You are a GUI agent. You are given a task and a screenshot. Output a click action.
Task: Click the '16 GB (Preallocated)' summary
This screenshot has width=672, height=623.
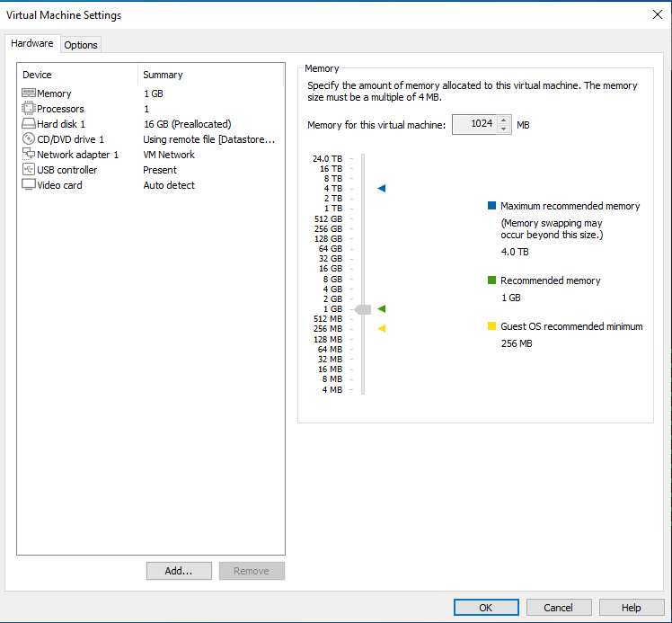point(187,124)
